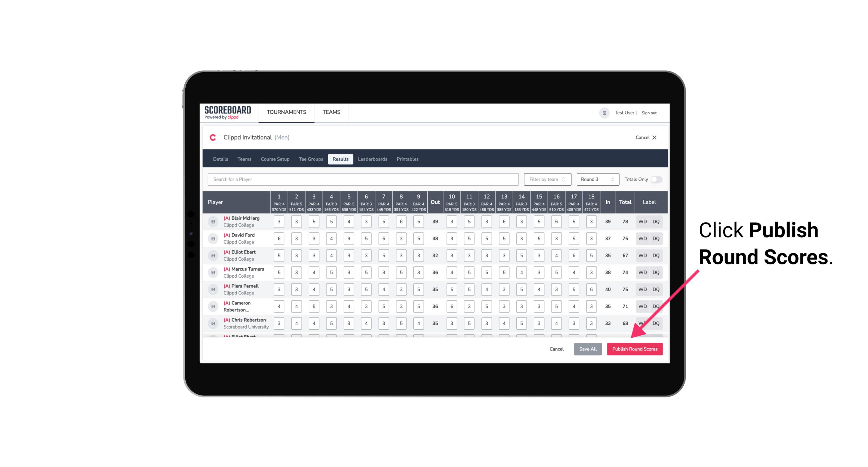Click the Cancel X icon to close tournament
868x467 pixels.
654,138
